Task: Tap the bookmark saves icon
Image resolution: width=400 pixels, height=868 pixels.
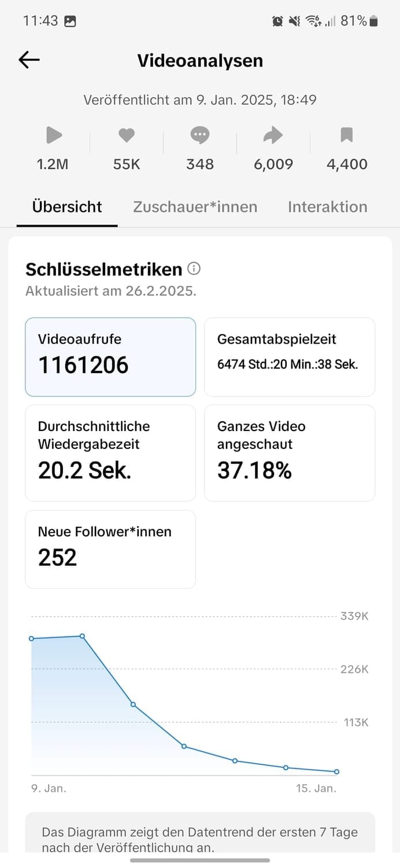Action: tap(347, 135)
